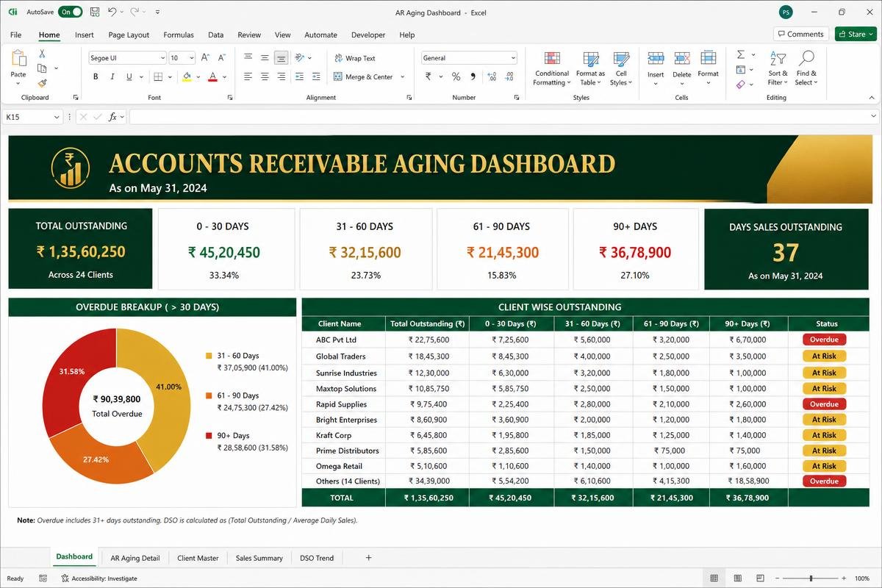Open Sort & Filter menu
Screen dimensions: 882x588
pos(778,68)
